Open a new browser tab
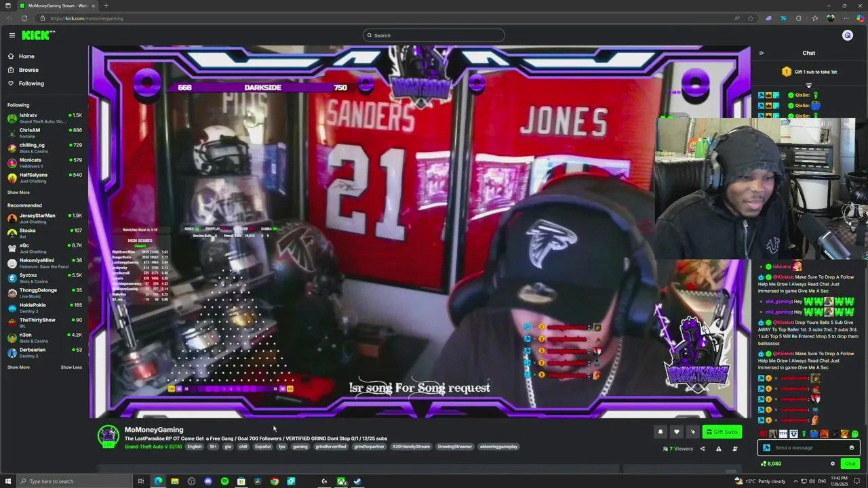Screen dimensions: 868x488 [105, 5]
